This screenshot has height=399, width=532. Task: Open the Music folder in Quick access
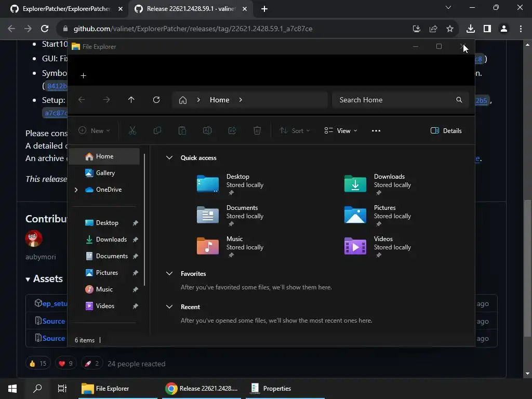[x=230, y=246]
